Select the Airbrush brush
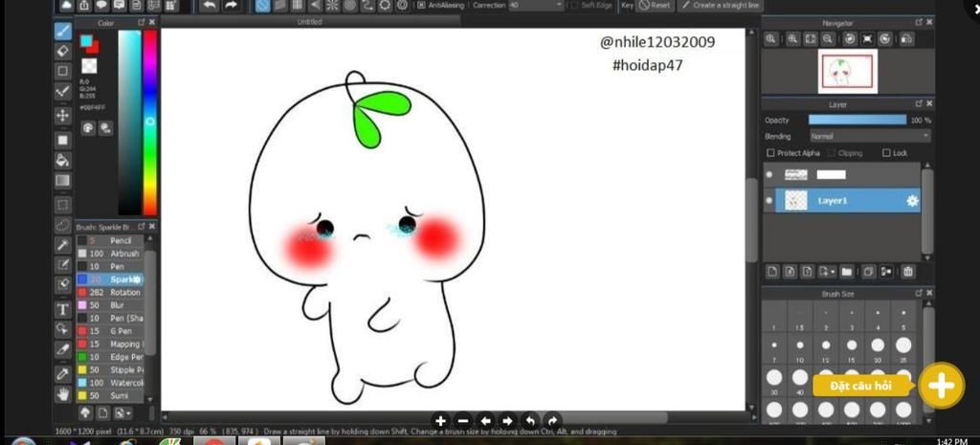 tap(110, 254)
